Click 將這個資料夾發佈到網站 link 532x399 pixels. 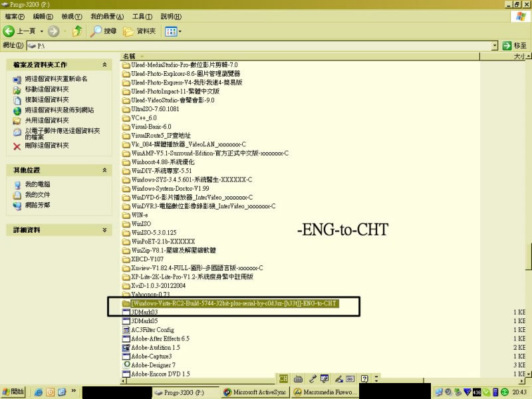point(59,110)
